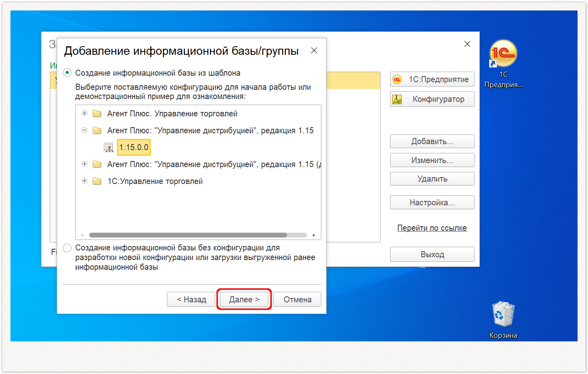The height and width of the screenshot is (374, 588).
Task: Click the truncated Управление дистрибуцией редакция 1.15 row text
Action: coord(214,164)
